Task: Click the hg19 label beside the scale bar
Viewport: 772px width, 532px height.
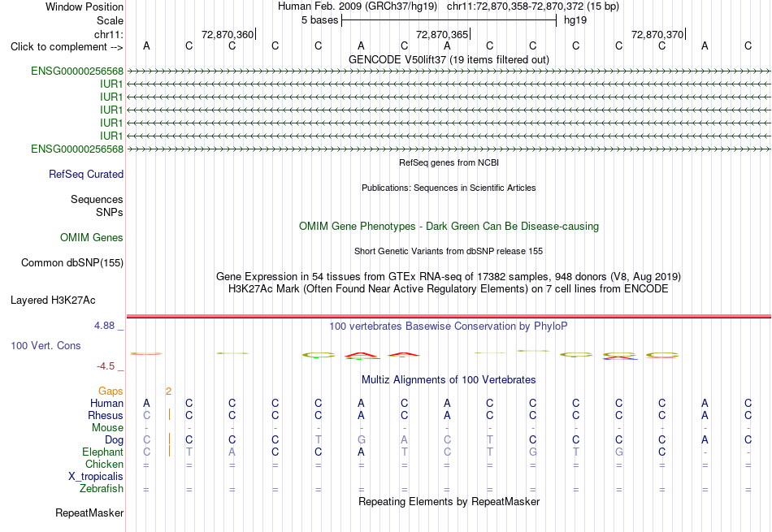Action: pyautogui.click(x=575, y=20)
